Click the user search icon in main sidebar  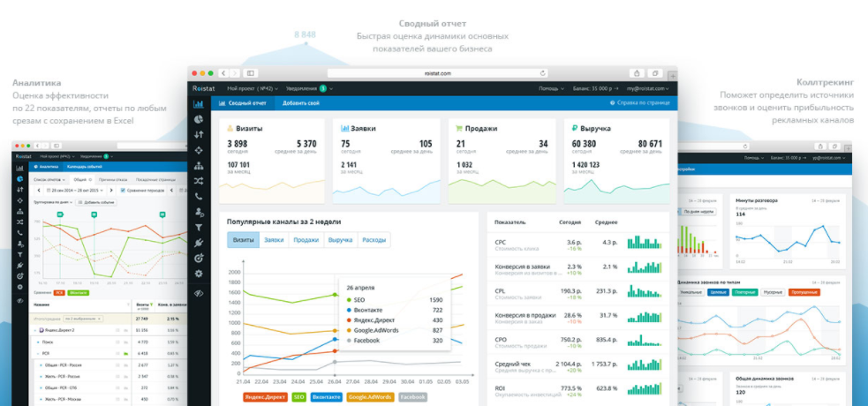pyautogui.click(x=198, y=212)
